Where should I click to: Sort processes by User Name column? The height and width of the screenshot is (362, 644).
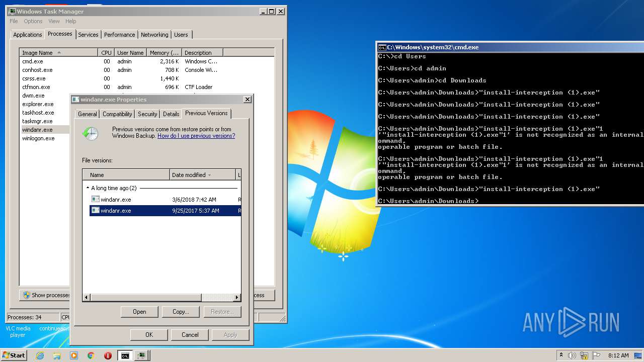130,53
